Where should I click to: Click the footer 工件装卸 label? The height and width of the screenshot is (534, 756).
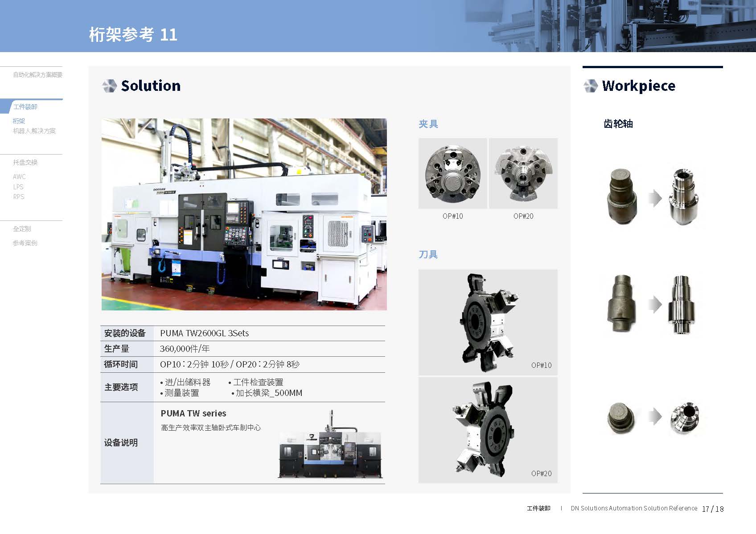point(538,508)
